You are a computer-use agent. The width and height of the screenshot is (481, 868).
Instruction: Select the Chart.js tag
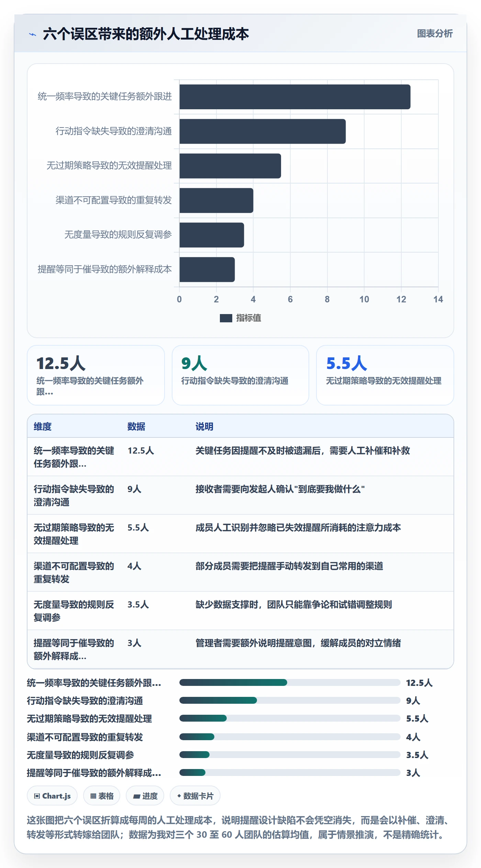coord(52,796)
